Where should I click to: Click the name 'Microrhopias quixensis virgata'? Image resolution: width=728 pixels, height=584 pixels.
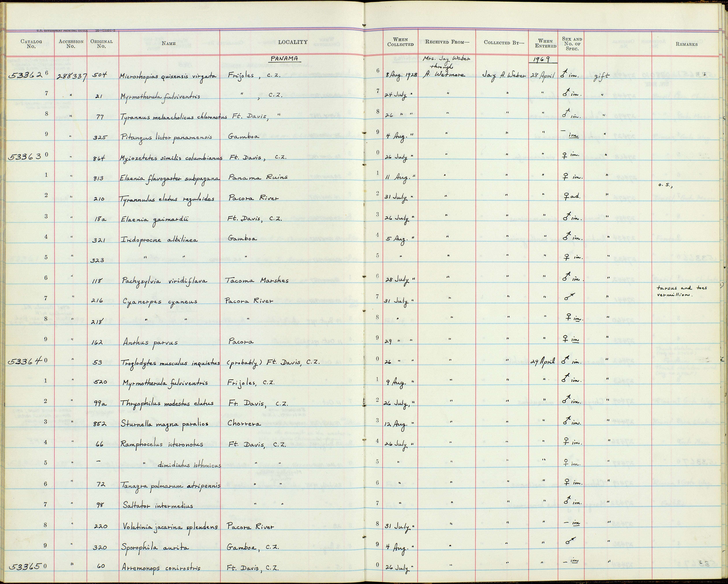[x=168, y=76]
